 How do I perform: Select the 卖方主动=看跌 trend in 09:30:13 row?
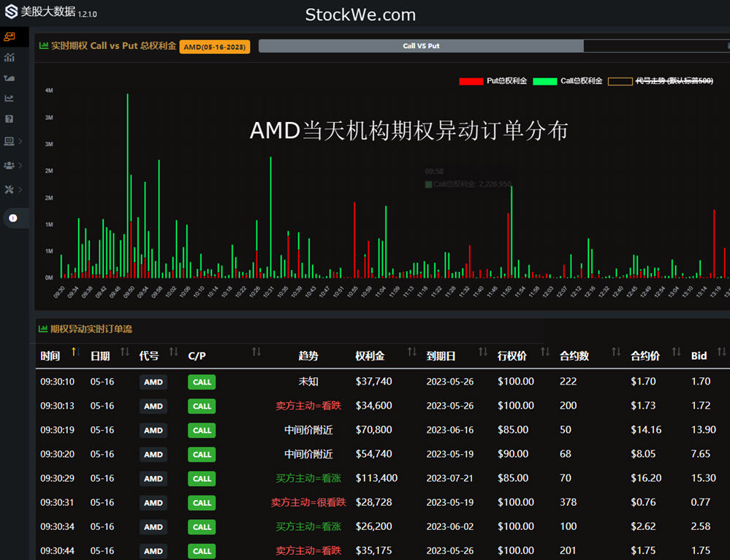coord(308,406)
